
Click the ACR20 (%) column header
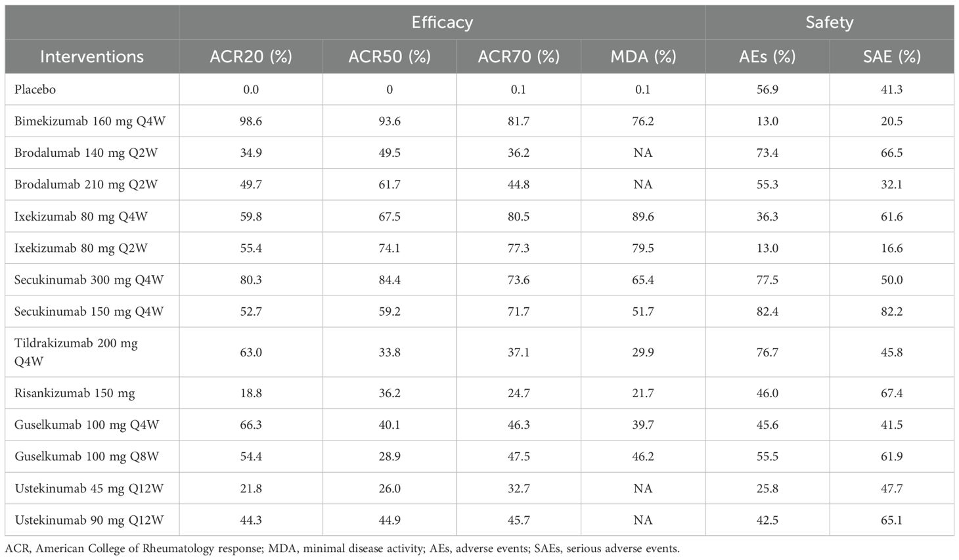coord(251,56)
